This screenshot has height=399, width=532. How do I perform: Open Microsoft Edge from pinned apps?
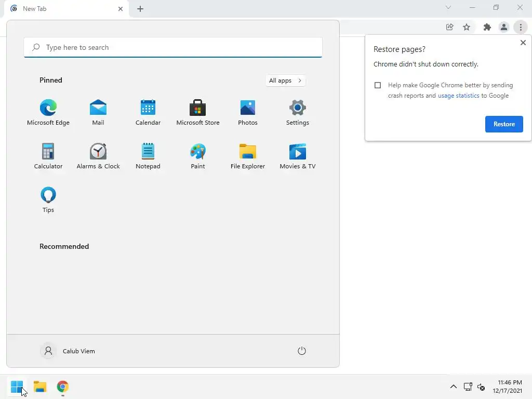pos(48,112)
